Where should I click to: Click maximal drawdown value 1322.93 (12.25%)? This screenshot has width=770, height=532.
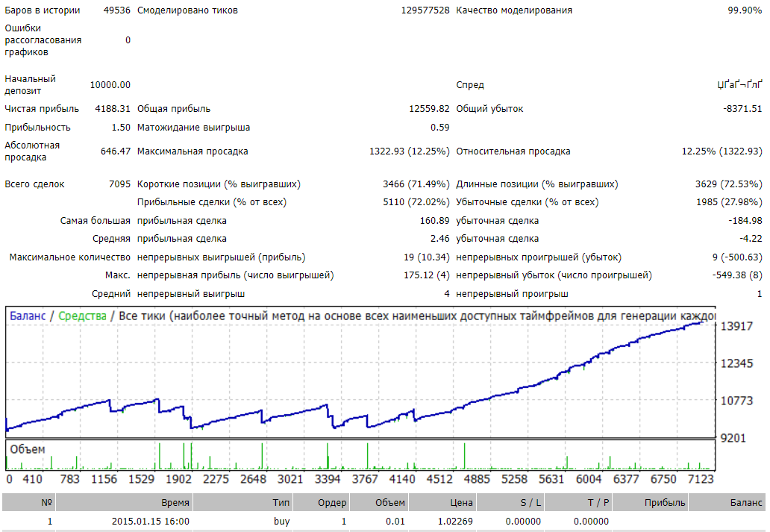tap(410, 151)
